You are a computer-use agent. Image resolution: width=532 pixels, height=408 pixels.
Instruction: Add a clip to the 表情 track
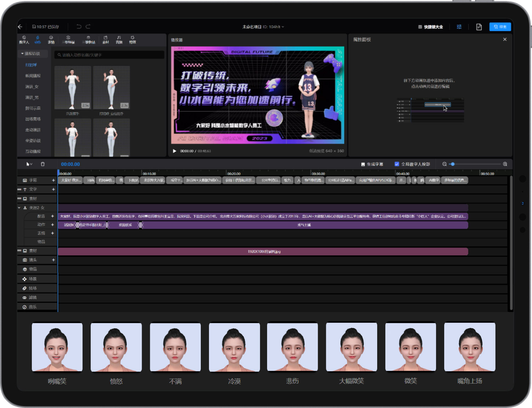pyautogui.click(x=52, y=233)
